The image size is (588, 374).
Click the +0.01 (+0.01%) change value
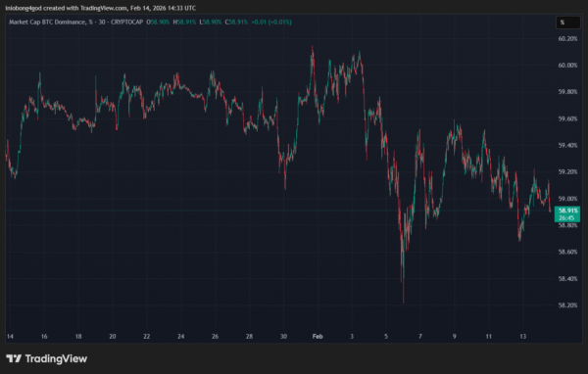(x=271, y=23)
